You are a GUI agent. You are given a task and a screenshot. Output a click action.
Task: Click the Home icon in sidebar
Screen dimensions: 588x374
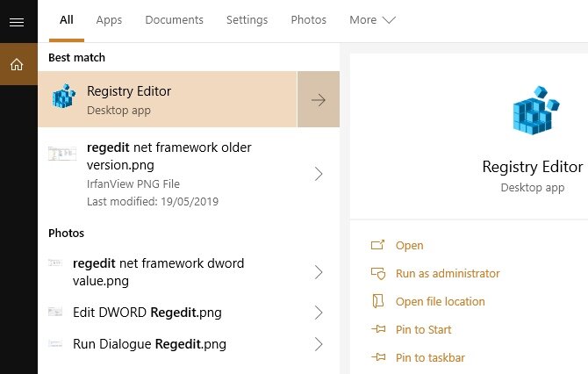[x=17, y=64]
